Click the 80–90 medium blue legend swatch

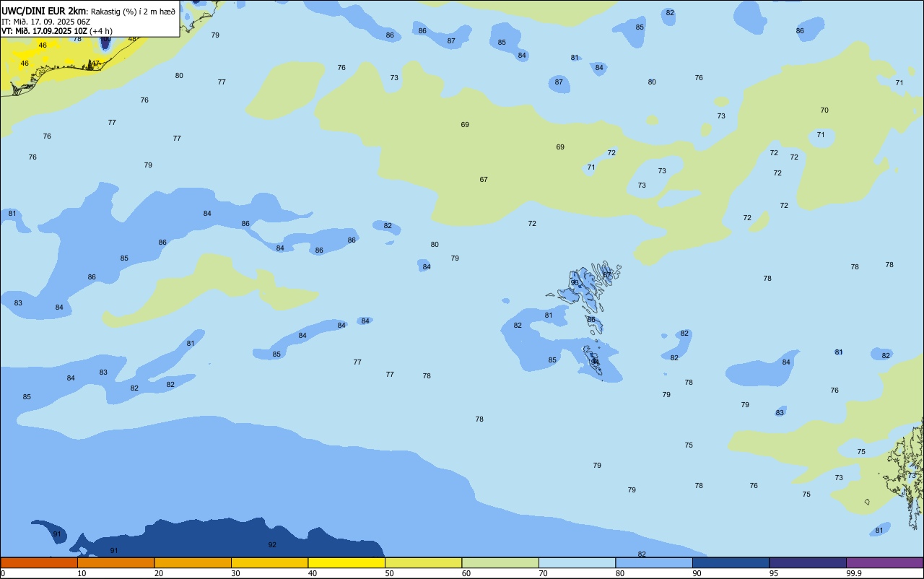[654, 562]
